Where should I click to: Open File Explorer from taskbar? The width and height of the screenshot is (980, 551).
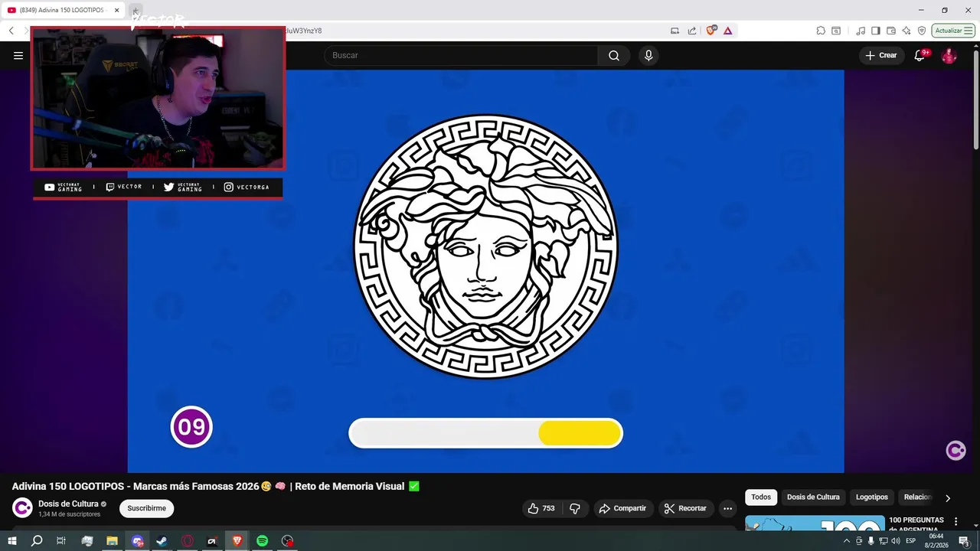coord(112,541)
